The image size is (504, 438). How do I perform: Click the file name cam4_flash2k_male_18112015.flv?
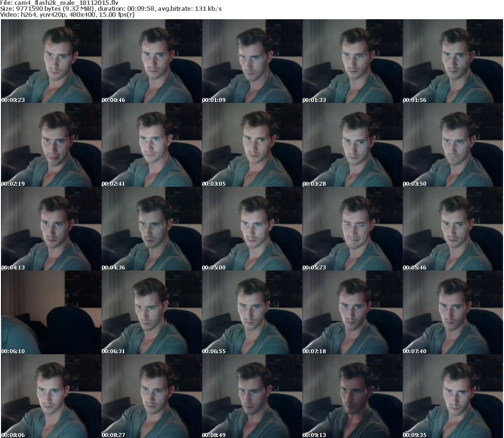pos(66,3)
